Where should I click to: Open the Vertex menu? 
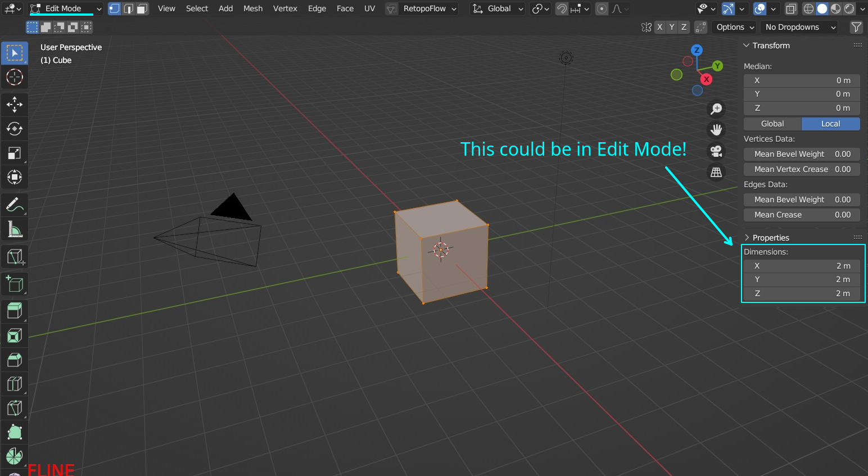[x=285, y=8]
